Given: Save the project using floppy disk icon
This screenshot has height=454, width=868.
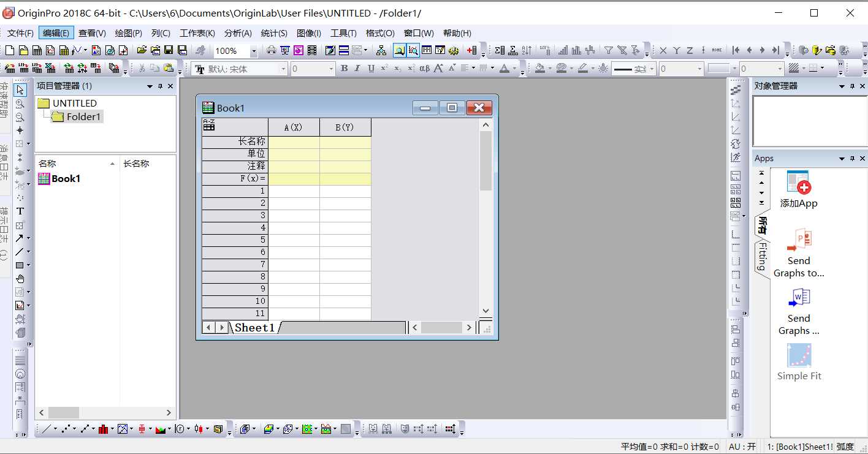Looking at the screenshot, I should (168, 50).
